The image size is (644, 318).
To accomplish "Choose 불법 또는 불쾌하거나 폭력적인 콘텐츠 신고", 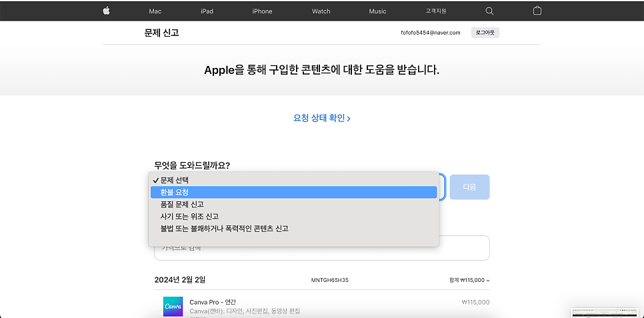I will [293, 229].
